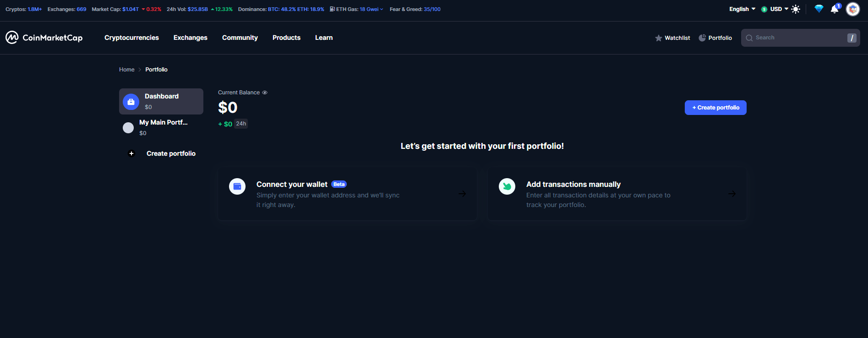Open the Cryptocurrencies menu
Viewport: 868px width, 338px height.
pyautogui.click(x=131, y=38)
